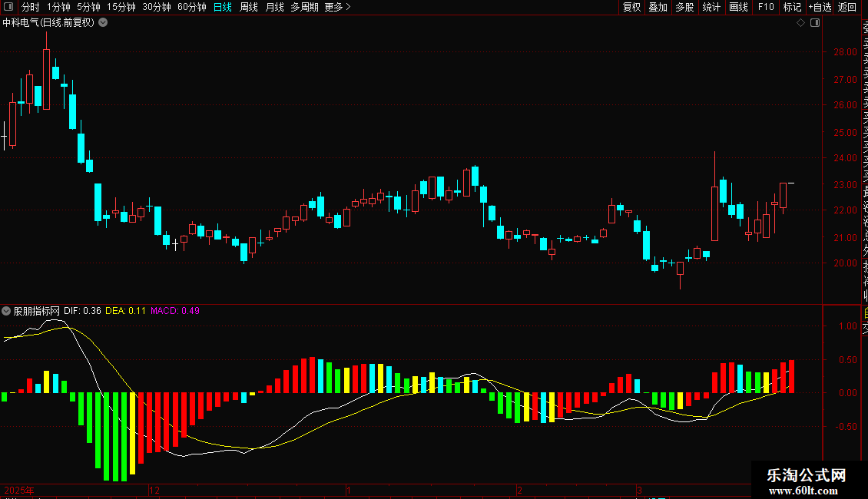Viewport: 868px width, 499px height.
Task: Open indicator dropdown beside 股朋指标网
Action: coord(6,311)
